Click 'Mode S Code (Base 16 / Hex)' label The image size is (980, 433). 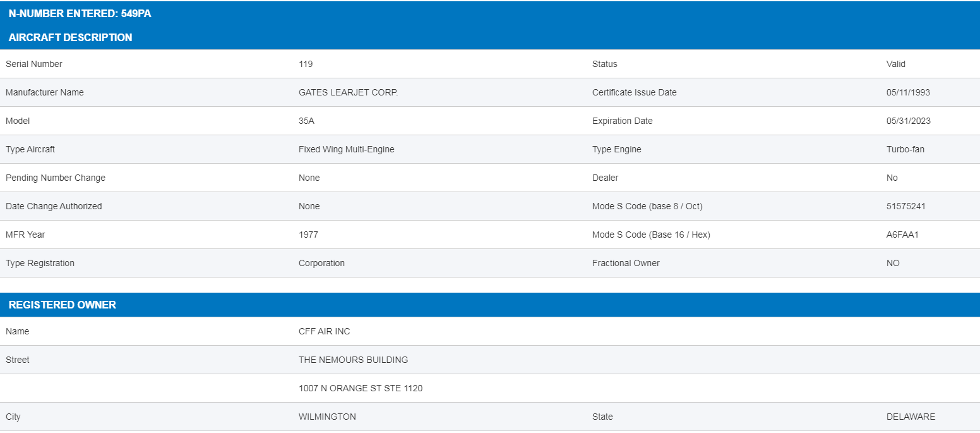tap(651, 235)
